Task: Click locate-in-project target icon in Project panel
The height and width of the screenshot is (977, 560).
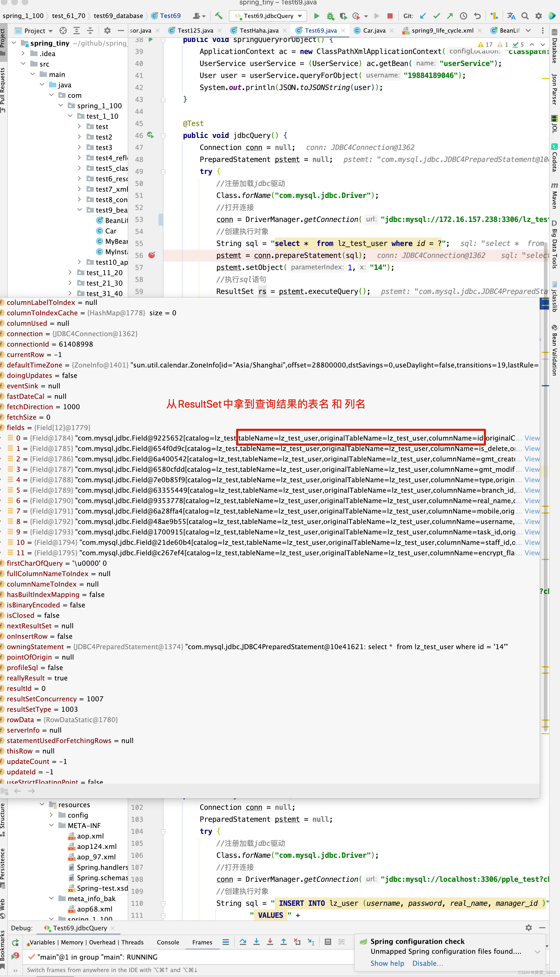Action: pyautogui.click(x=63, y=31)
